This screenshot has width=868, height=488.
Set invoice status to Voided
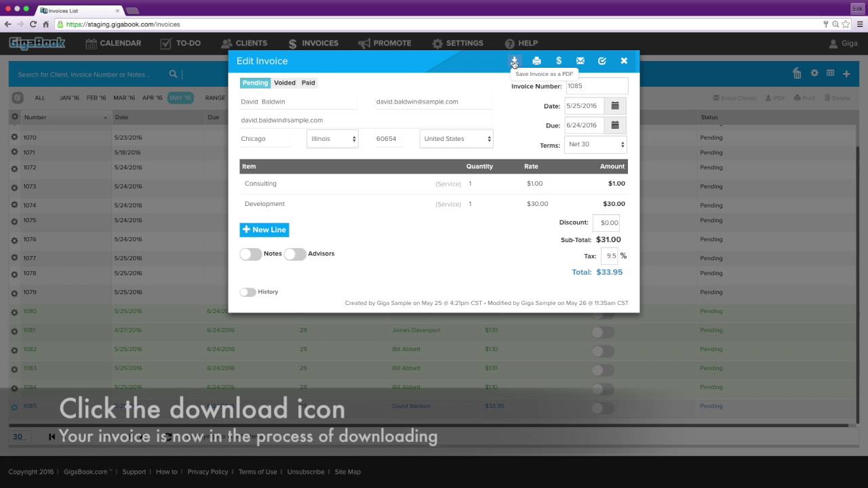[x=285, y=83]
